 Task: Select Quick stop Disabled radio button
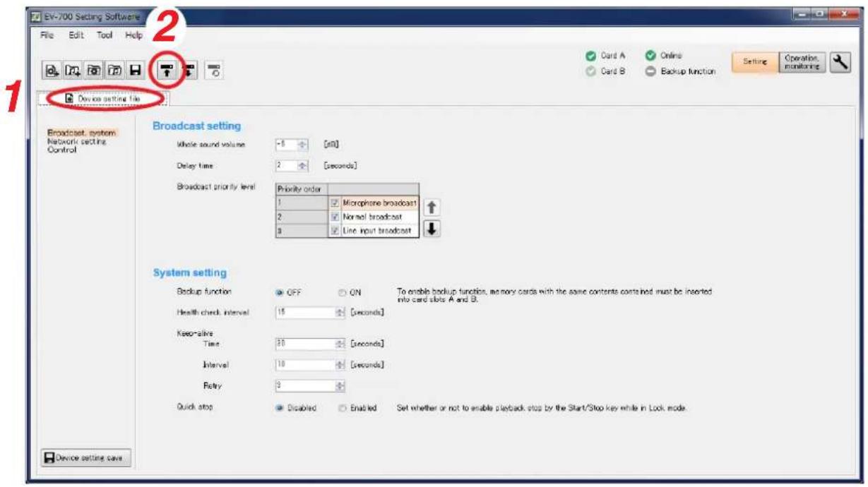(x=280, y=408)
